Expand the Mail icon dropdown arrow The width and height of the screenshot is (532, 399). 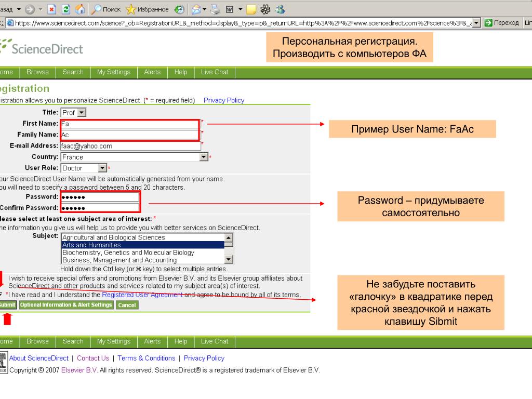[x=204, y=9]
